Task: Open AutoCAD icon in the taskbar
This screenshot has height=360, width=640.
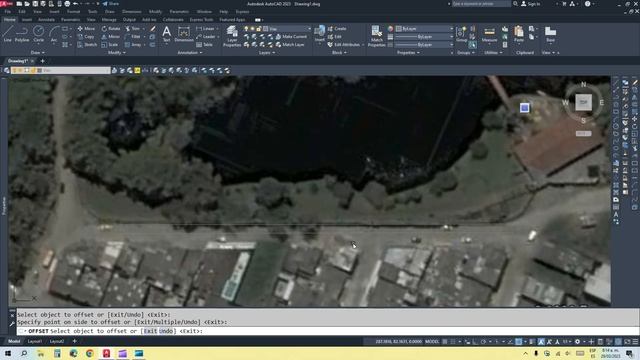Action: coord(106,353)
